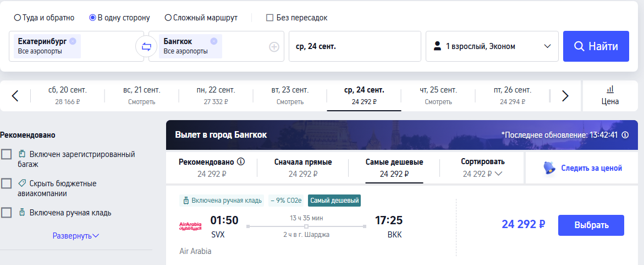Image resolution: width=644 pixels, height=265 pixels.
Task: Show previous dates with left arrow
Action: tap(15, 96)
